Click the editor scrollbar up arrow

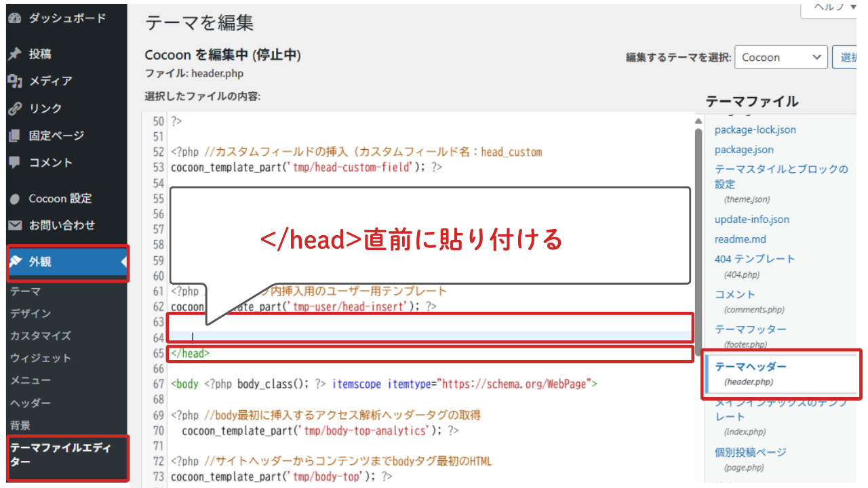[x=698, y=121]
